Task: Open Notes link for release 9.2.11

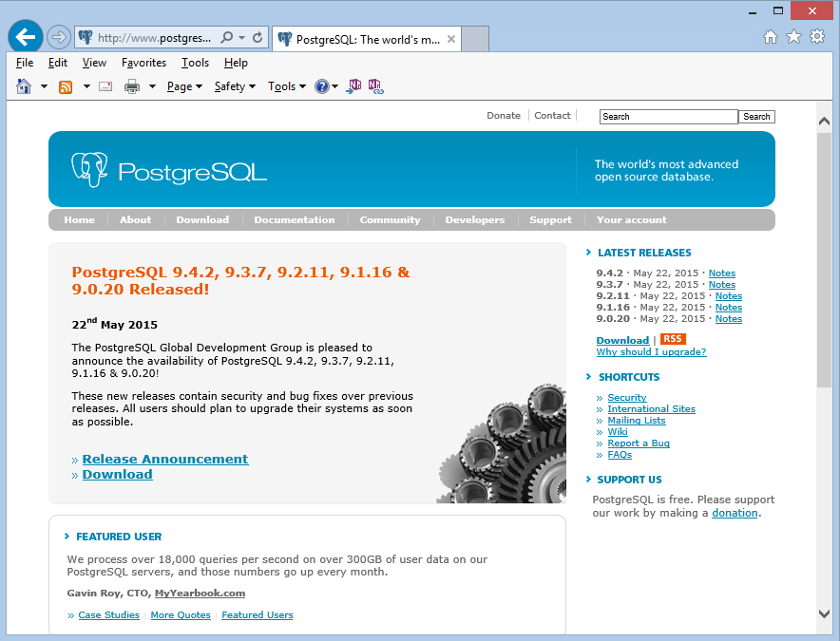Action: (729, 295)
